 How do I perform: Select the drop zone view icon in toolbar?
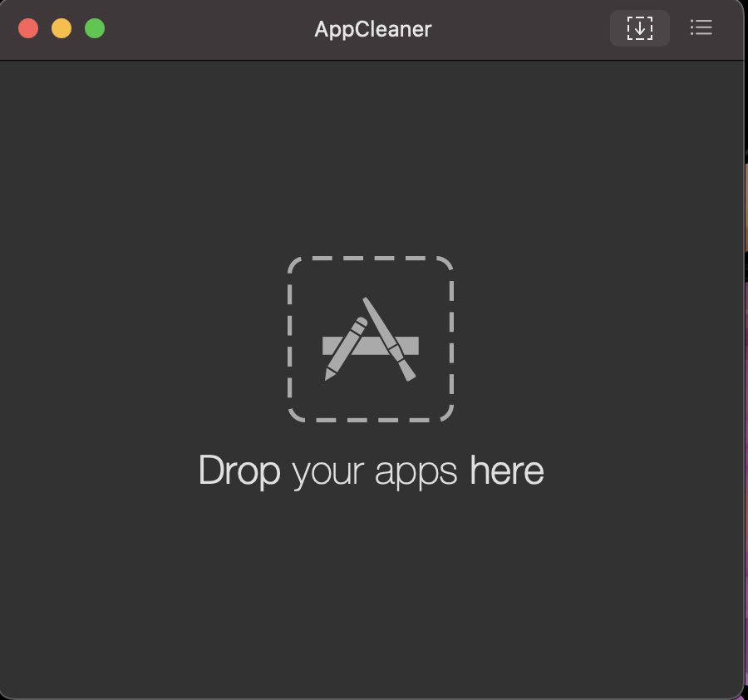[x=639, y=28]
